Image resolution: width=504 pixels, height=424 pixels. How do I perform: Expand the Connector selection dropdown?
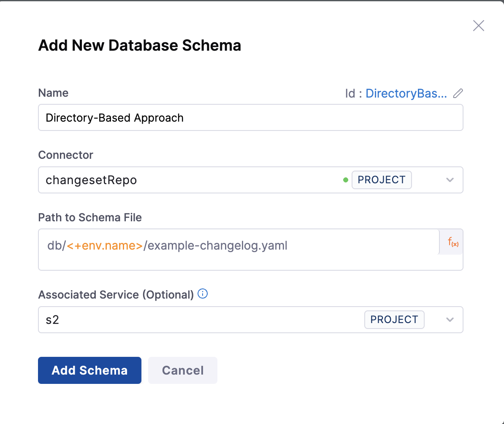click(450, 179)
